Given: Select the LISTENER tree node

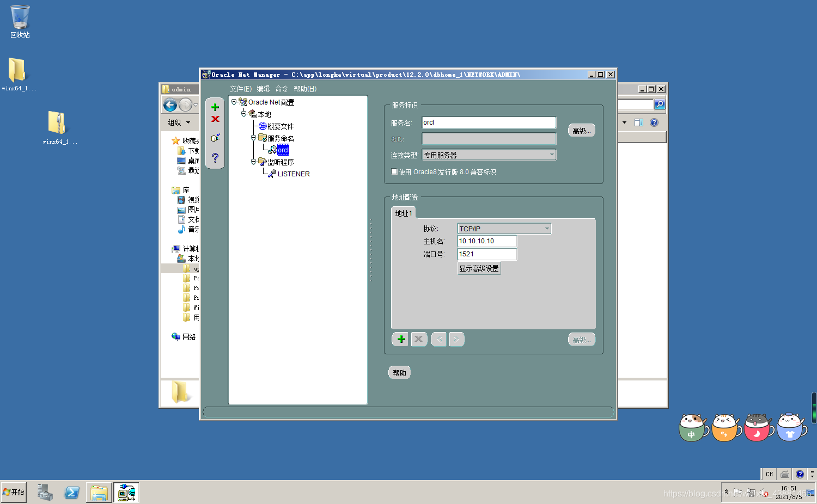Looking at the screenshot, I should click(x=294, y=174).
